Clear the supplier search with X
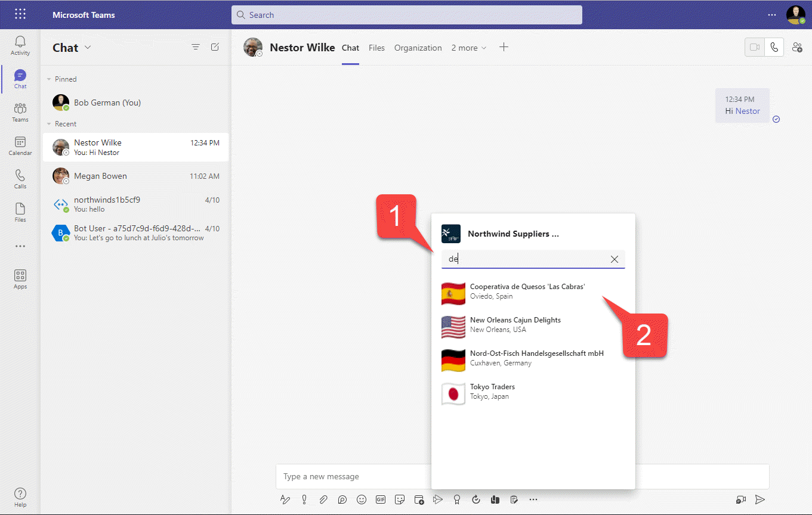Viewport: 812px width, 515px height. pyautogui.click(x=615, y=259)
